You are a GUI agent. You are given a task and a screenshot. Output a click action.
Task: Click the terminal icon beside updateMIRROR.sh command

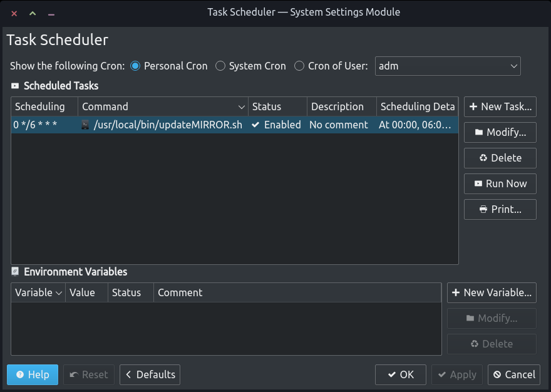coord(85,125)
